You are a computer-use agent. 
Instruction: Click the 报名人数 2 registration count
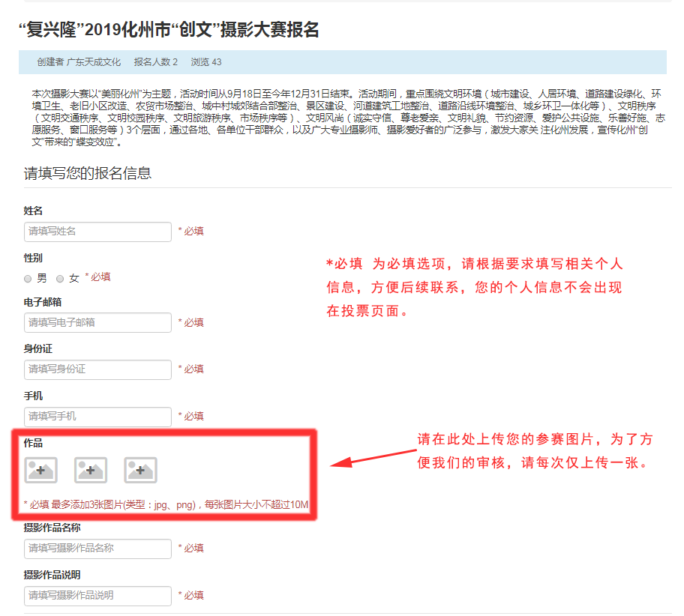[x=156, y=62]
